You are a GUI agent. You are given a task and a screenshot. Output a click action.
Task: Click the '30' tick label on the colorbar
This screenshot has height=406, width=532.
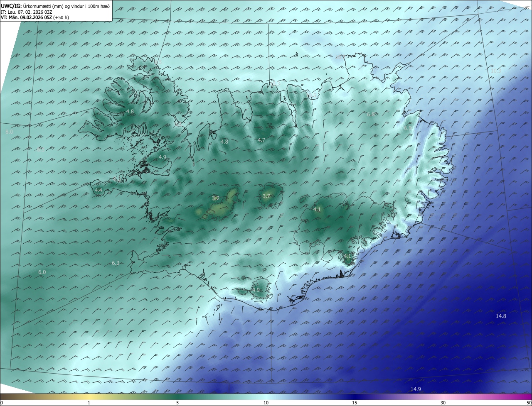pos(443,403)
